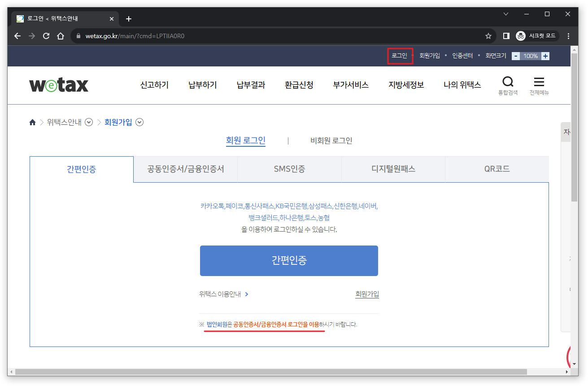Viewport: 588px width, 386px height.
Task: Click the browser forward arrow
Action: click(32, 36)
